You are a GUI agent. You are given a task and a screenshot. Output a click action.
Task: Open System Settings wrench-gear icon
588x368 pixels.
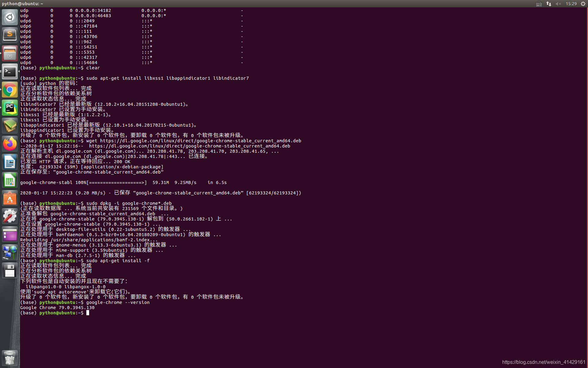[x=10, y=217]
